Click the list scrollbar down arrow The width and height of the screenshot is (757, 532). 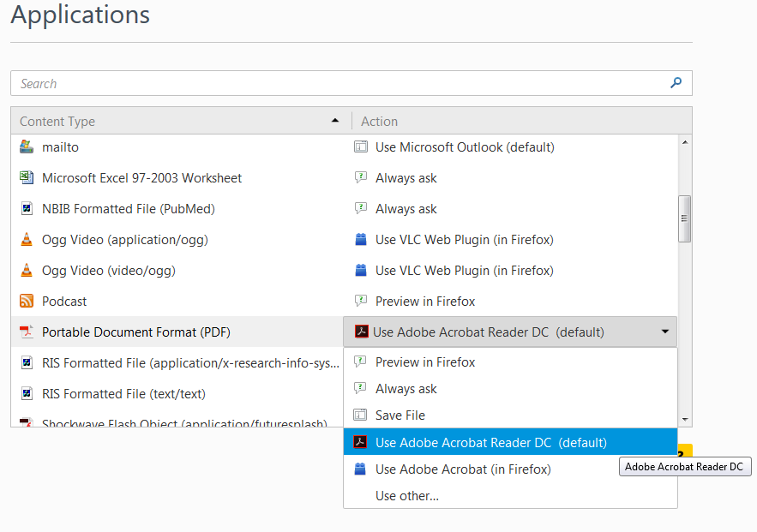click(685, 420)
